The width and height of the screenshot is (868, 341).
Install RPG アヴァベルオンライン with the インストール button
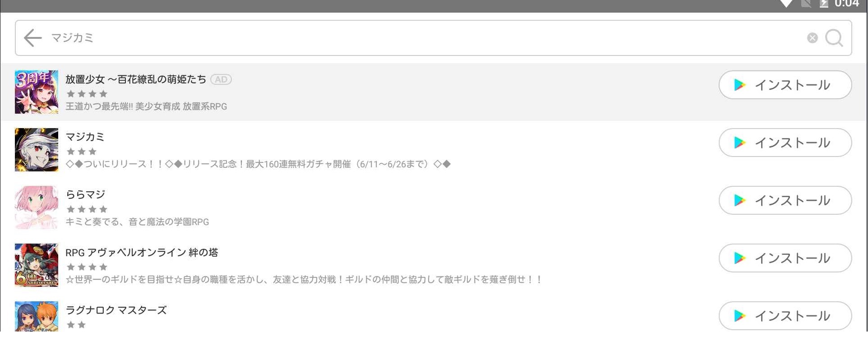pyautogui.click(x=785, y=258)
